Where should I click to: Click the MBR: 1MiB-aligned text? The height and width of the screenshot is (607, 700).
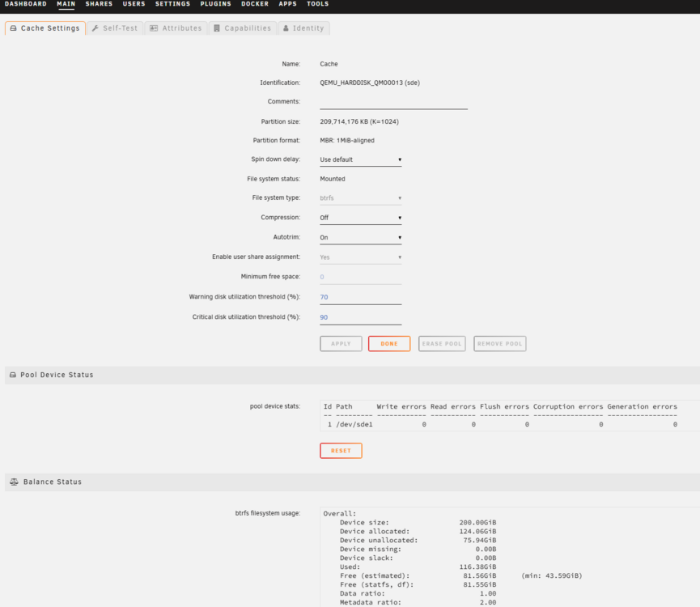[347, 141]
